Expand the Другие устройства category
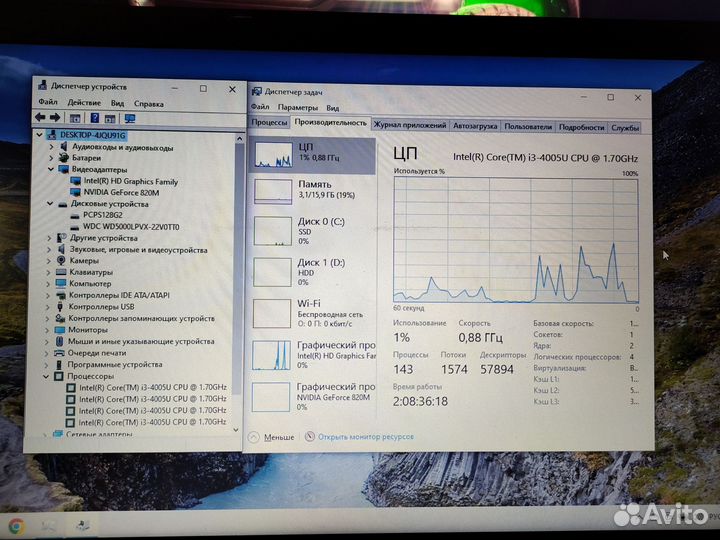Image resolution: width=720 pixels, height=540 pixels. point(49,238)
